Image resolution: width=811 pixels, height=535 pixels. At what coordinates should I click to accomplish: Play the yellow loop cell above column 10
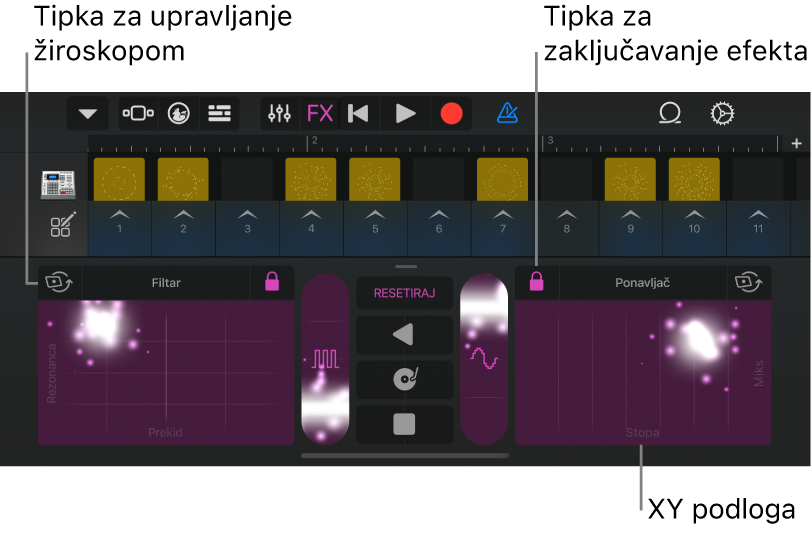[x=694, y=180]
